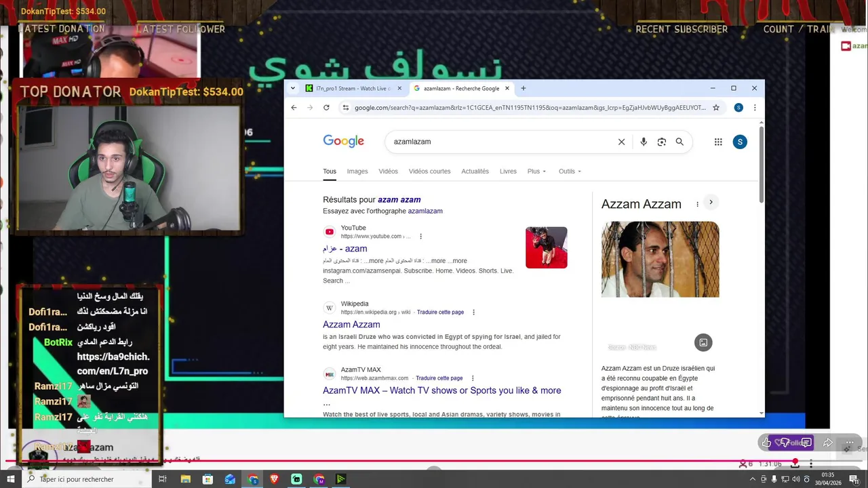Search the original spelling azamlazam link
Image resolution: width=868 pixels, height=488 pixels.
coord(425,211)
